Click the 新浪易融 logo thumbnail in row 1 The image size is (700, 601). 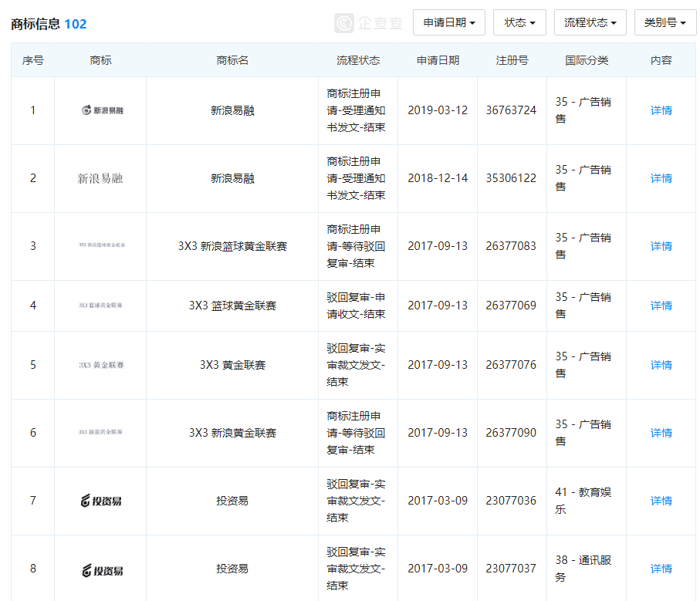[x=102, y=110]
